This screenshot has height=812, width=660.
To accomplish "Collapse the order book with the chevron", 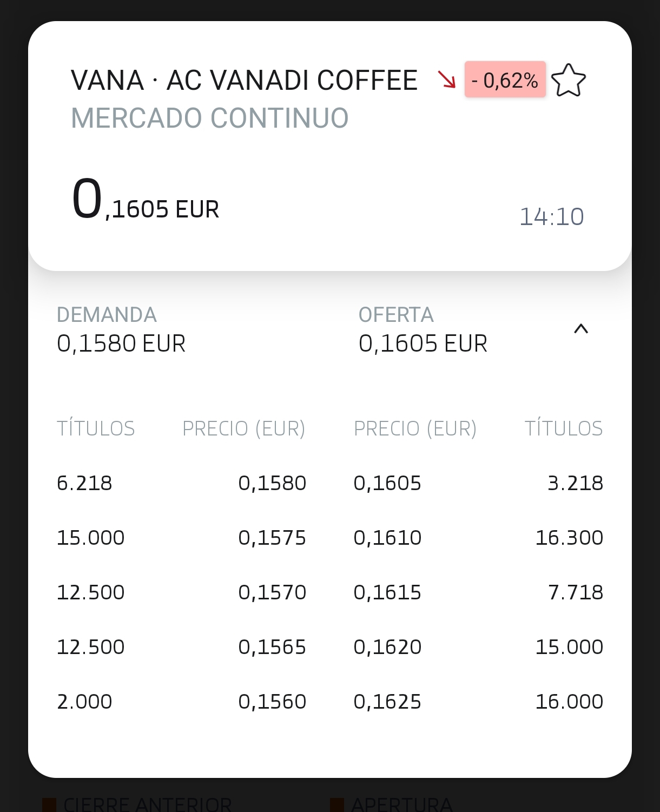I will point(580,328).
